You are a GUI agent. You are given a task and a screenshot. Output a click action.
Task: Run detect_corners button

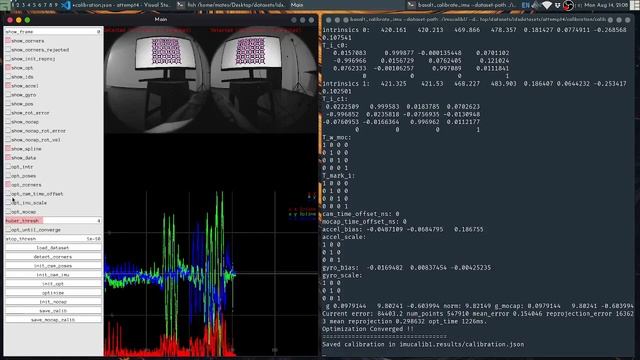pyautogui.click(x=53, y=257)
